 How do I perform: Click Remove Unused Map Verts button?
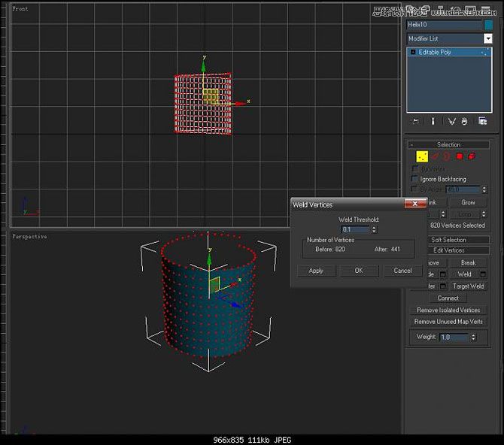[x=448, y=321]
